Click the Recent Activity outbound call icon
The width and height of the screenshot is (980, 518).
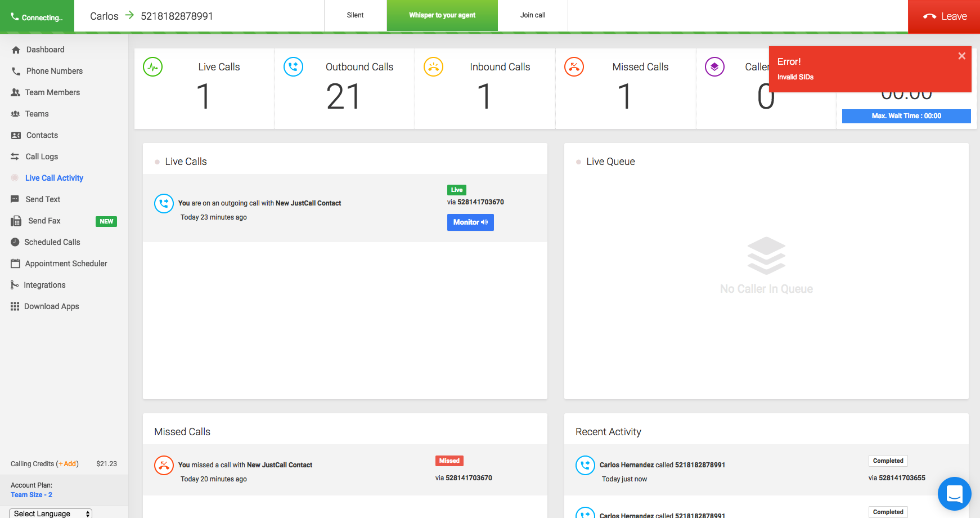coord(585,465)
